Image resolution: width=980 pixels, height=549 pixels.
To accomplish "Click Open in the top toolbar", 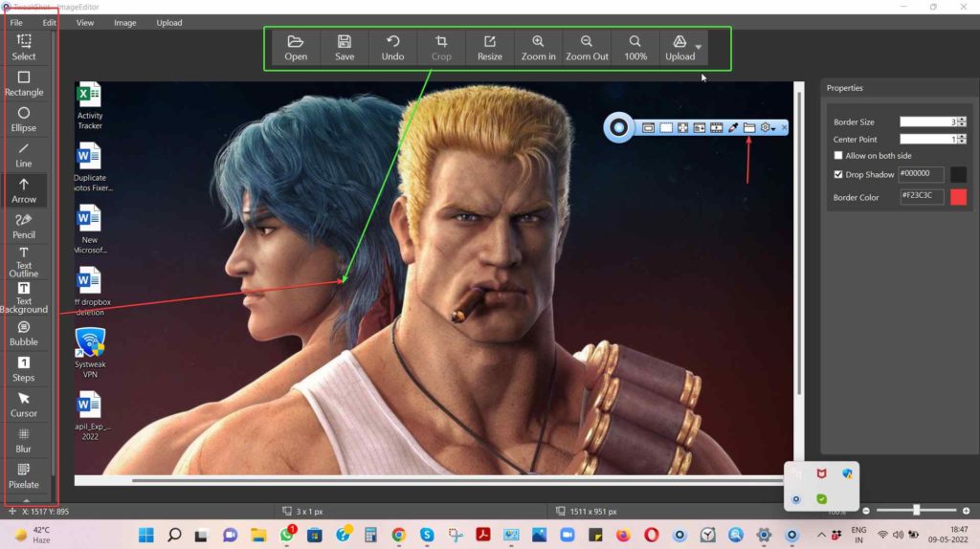I will (x=296, y=48).
